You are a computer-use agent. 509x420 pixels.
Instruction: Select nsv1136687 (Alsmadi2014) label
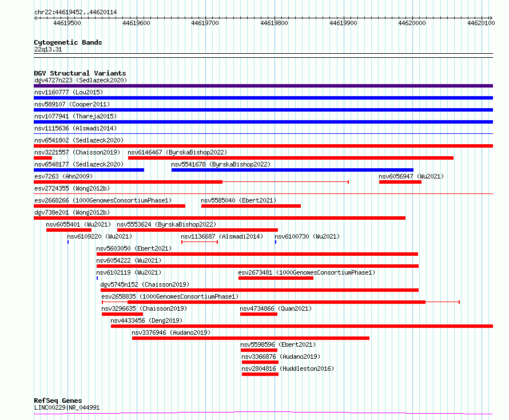(222, 236)
